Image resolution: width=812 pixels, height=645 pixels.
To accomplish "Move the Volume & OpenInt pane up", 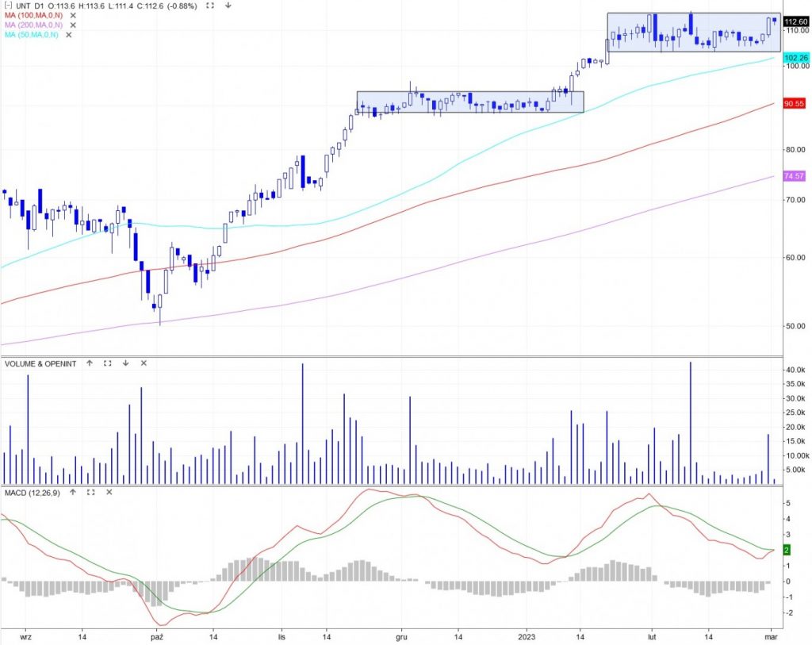I will [x=89, y=363].
